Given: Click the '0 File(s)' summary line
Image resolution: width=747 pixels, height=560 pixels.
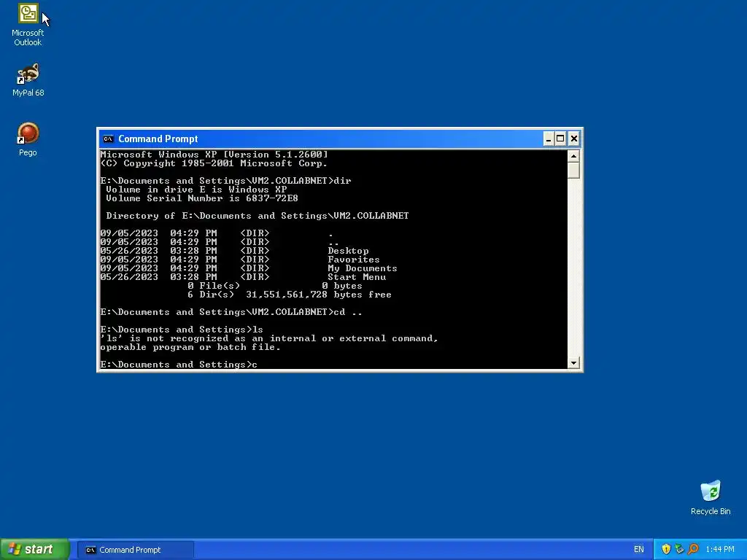Looking at the screenshot, I should [275, 286].
